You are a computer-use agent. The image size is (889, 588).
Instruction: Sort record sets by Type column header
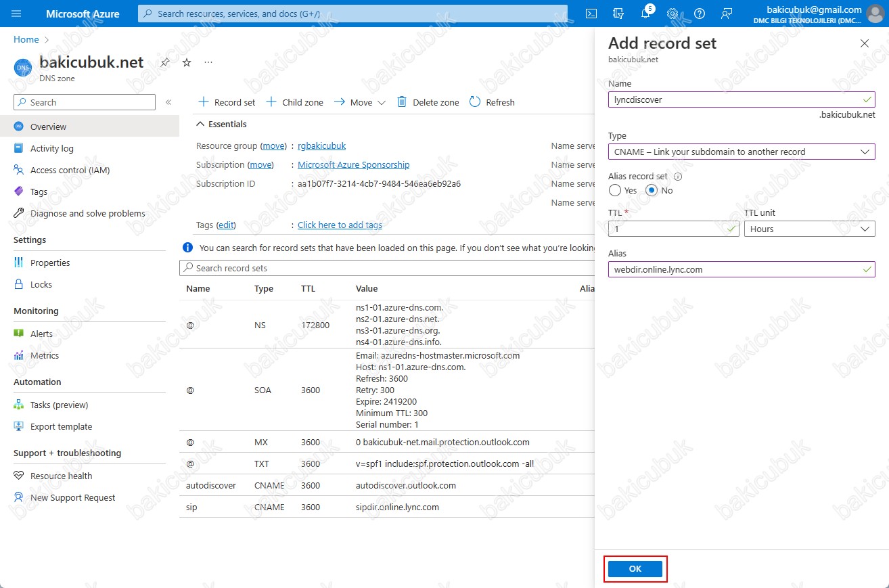pos(264,289)
